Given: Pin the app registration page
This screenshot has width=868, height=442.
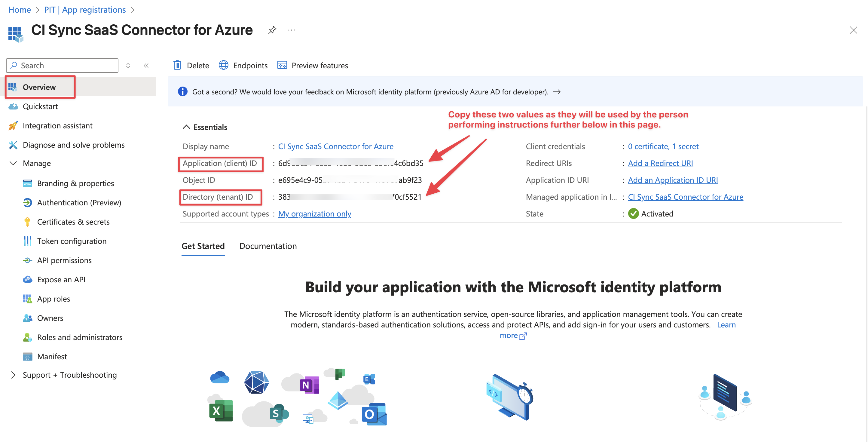Looking at the screenshot, I should pyautogui.click(x=272, y=30).
